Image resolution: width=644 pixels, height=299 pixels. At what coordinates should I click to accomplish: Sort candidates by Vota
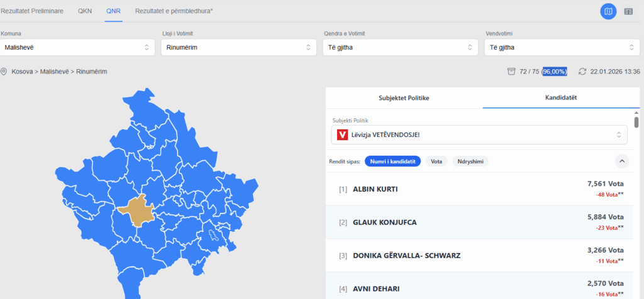pyautogui.click(x=435, y=161)
